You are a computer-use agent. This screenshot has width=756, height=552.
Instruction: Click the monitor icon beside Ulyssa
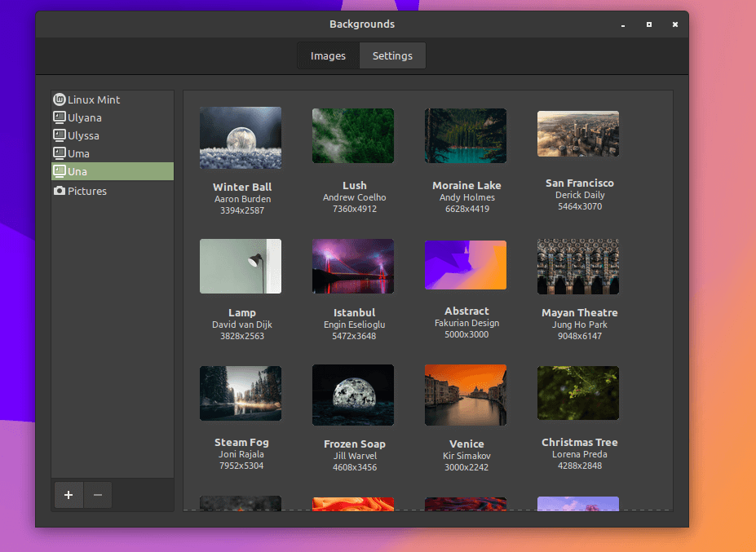pyautogui.click(x=59, y=135)
